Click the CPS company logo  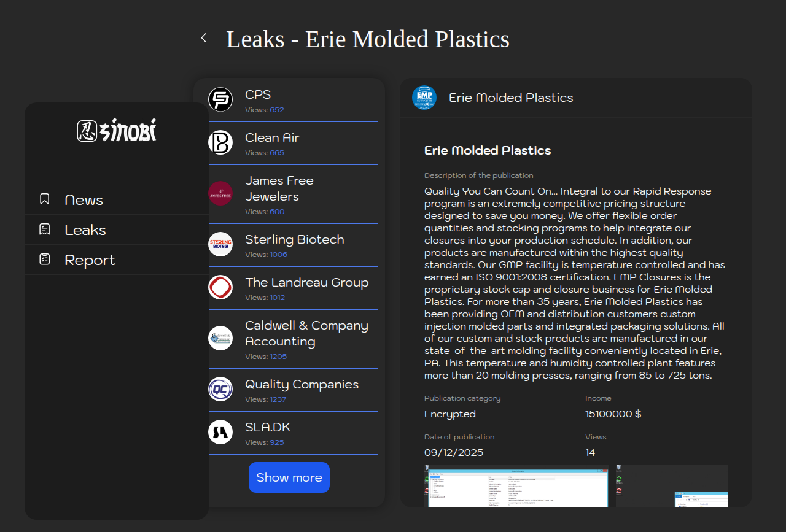pyautogui.click(x=220, y=99)
